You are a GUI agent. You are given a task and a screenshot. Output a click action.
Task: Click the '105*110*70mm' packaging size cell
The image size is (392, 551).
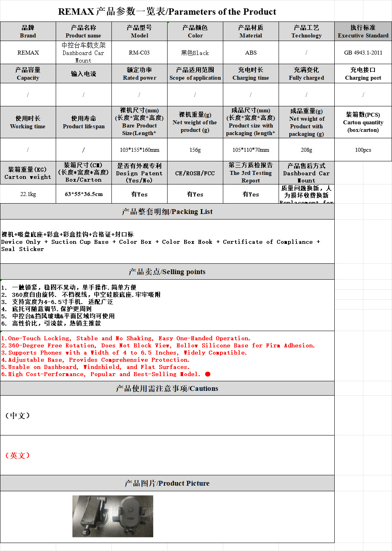251,150
